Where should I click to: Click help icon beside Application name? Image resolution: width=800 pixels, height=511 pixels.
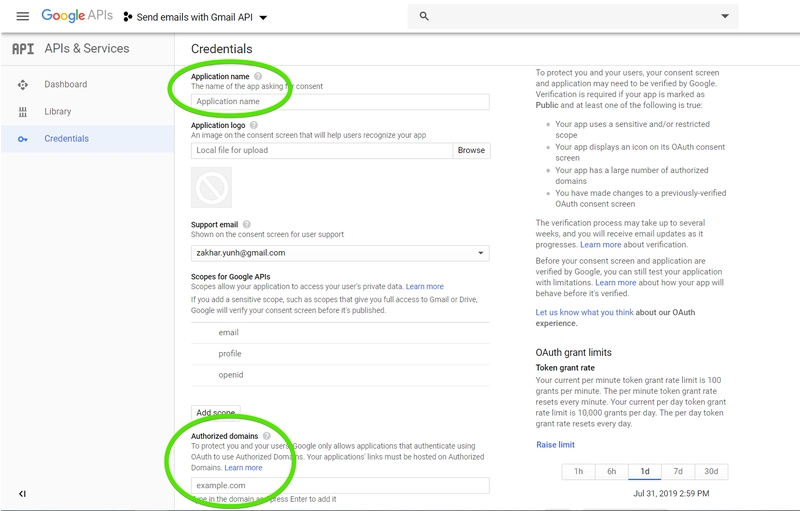click(258, 76)
